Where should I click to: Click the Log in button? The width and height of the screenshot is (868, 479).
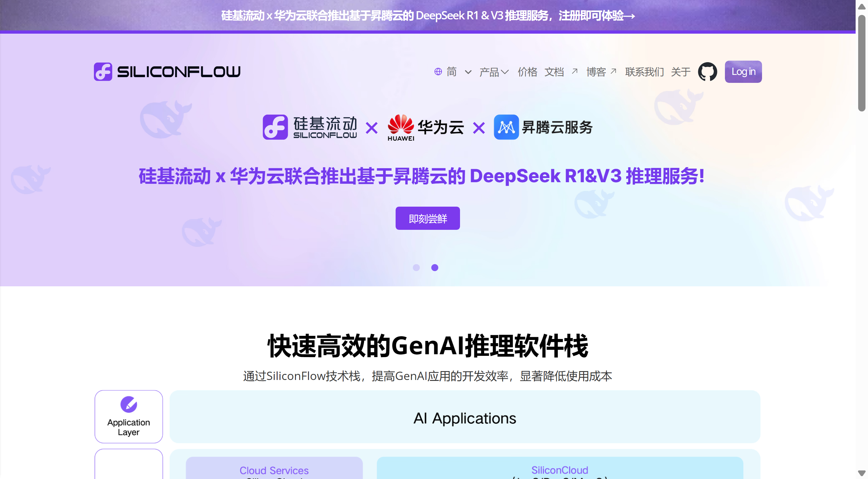pos(743,71)
